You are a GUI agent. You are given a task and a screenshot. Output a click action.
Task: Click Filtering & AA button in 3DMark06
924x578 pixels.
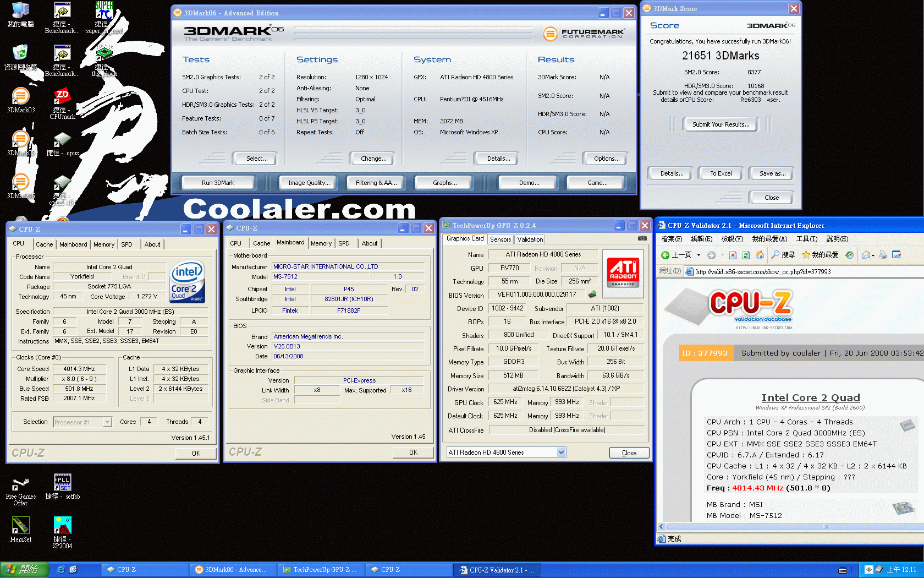(376, 183)
